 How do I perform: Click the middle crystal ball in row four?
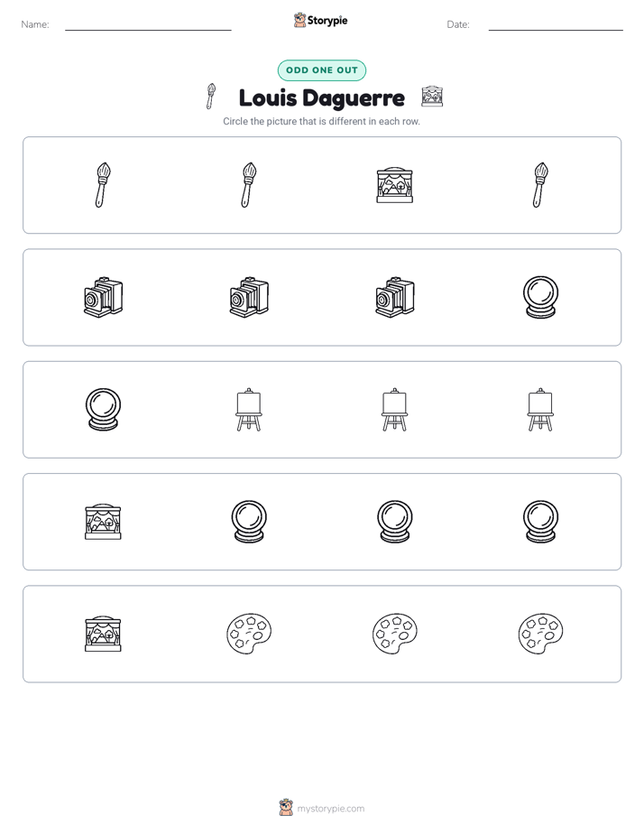click(x=394, y=522)
